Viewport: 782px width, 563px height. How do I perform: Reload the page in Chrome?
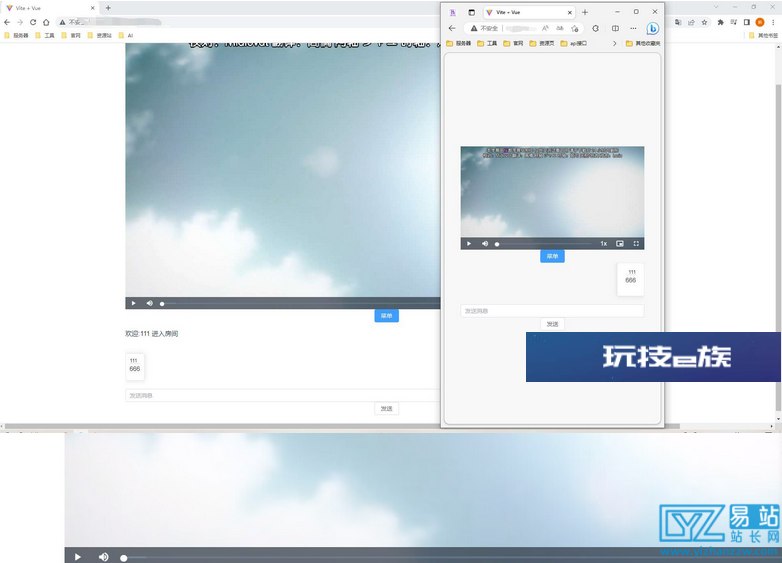(33, 22)
